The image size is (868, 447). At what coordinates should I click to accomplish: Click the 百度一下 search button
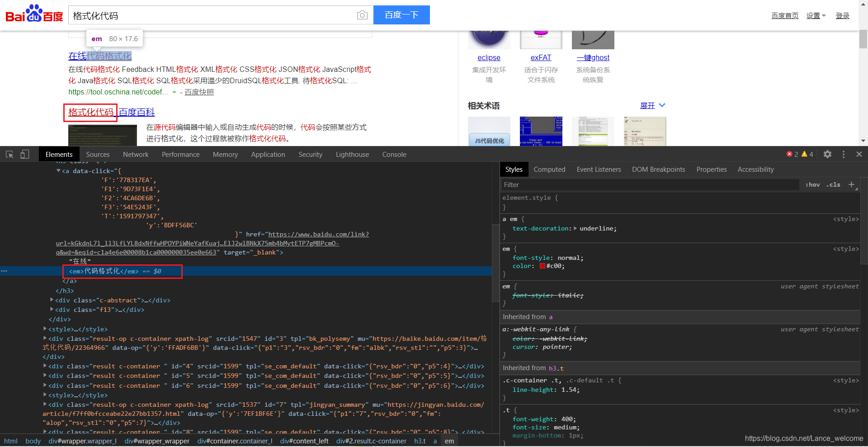click(401, 15)
